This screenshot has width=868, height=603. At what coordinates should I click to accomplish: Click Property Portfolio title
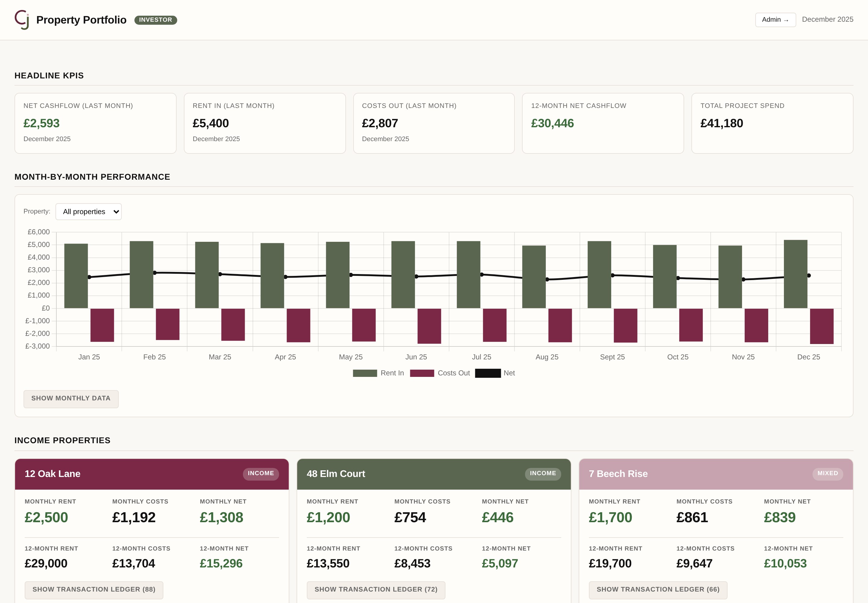(81, 20)
